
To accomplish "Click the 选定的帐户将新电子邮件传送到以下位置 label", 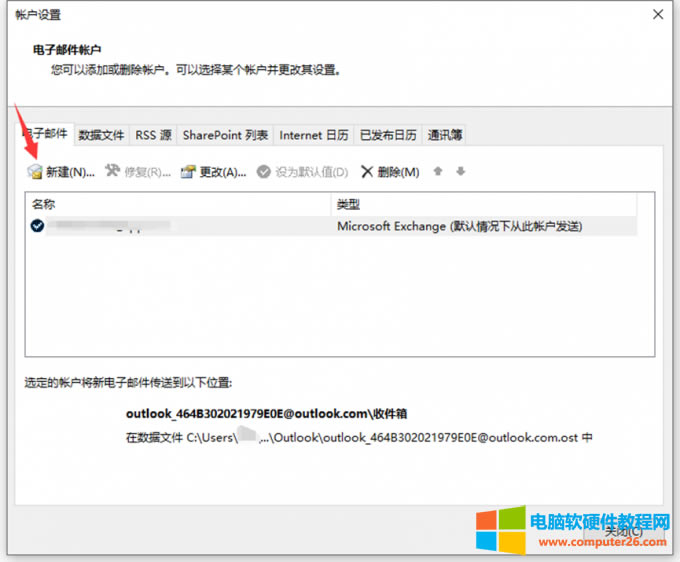I will click(128, 382).
